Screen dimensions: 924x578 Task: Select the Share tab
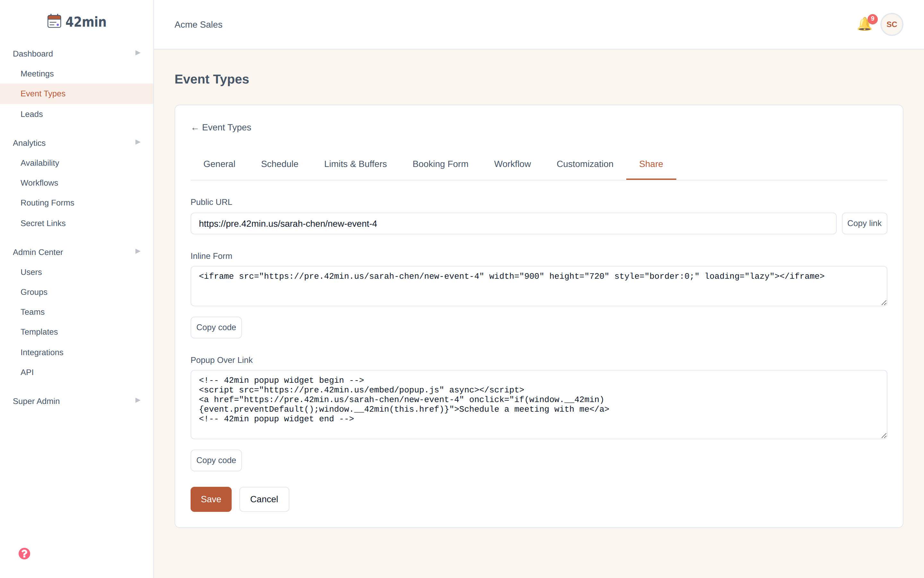[x=651, y=164]
